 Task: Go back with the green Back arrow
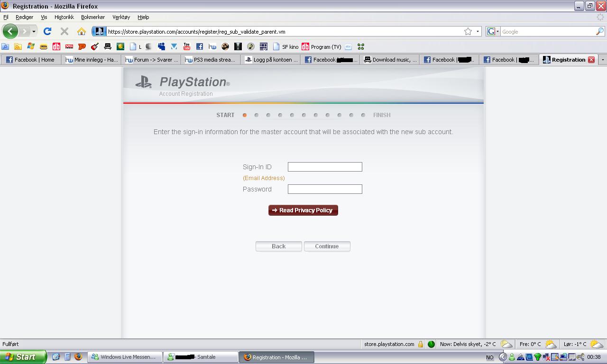[10, 31]
